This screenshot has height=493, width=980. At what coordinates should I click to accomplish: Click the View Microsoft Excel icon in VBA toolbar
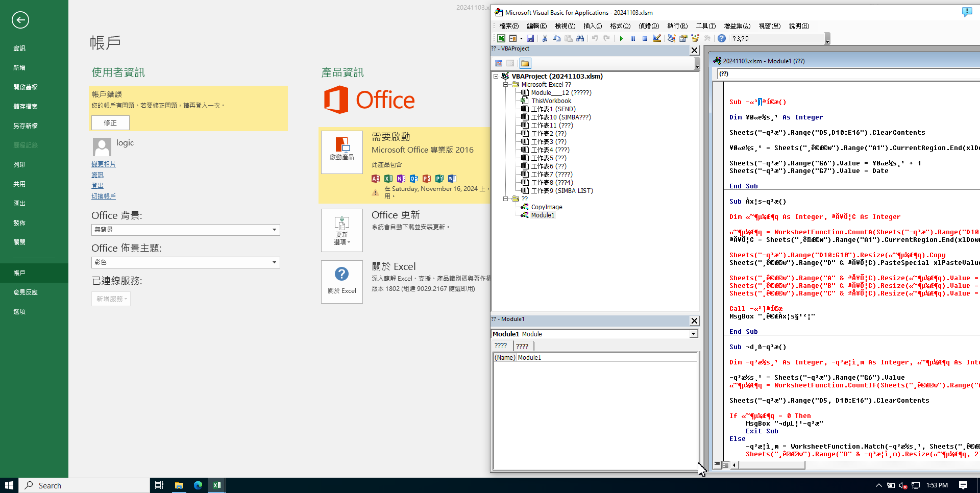pyautogui.click(x=501, y=38)
